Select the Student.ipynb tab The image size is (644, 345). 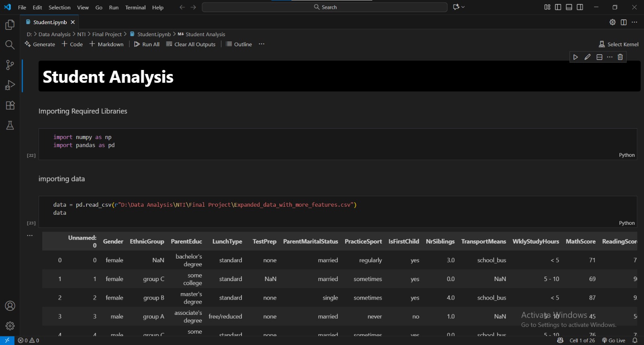50,22
